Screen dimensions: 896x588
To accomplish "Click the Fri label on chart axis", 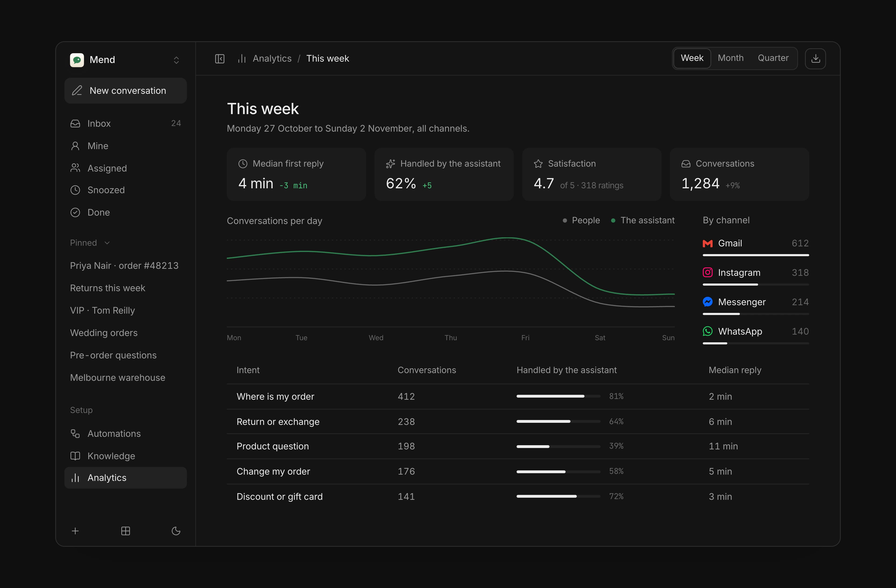I will point(525,338).
